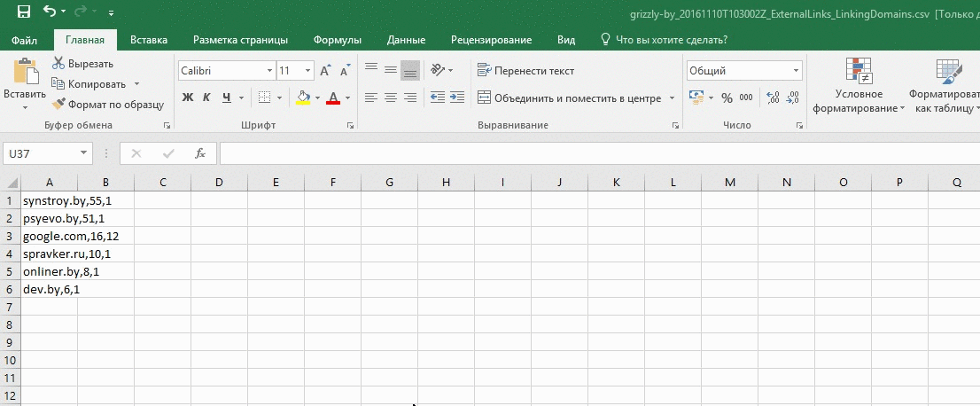Open the Число dialog launcher
980x406 pixels.
(799, 125)
